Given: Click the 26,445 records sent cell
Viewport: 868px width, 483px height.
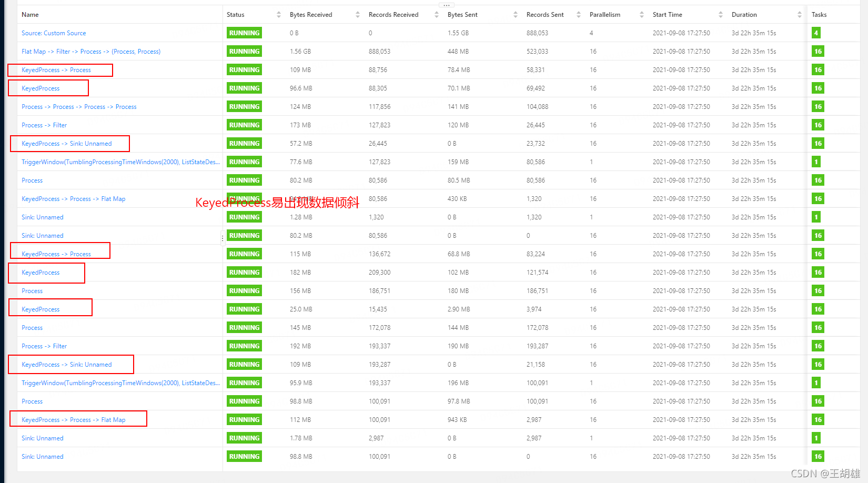Looking at the screenshot, I should pos(536,125).
